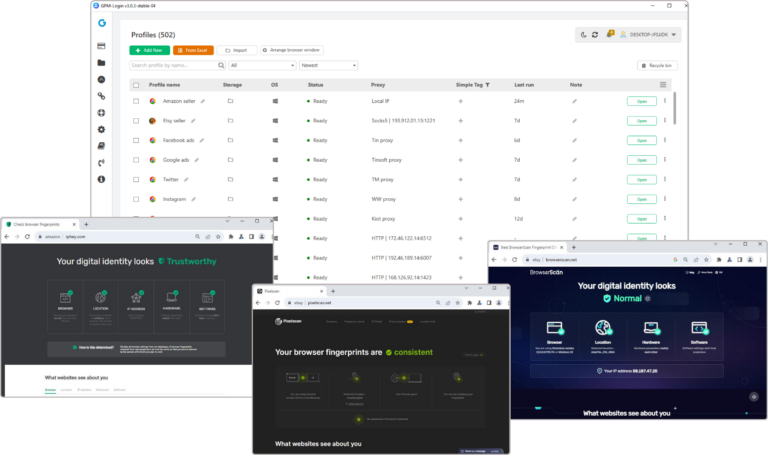Image resolution: width=768 pixels, height=455 pixels.
Task: Click the Last run column header
Action: pyautogui.click(x=524, y=85)
